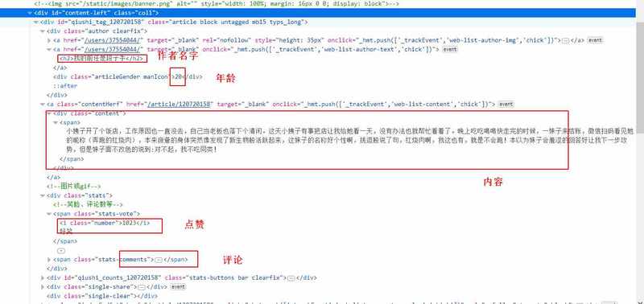Image resolution: width=644 pixels, height=304 pixels.
Task: Click the ellipsis badge inside the single-share div
Action: pos(142,287)
